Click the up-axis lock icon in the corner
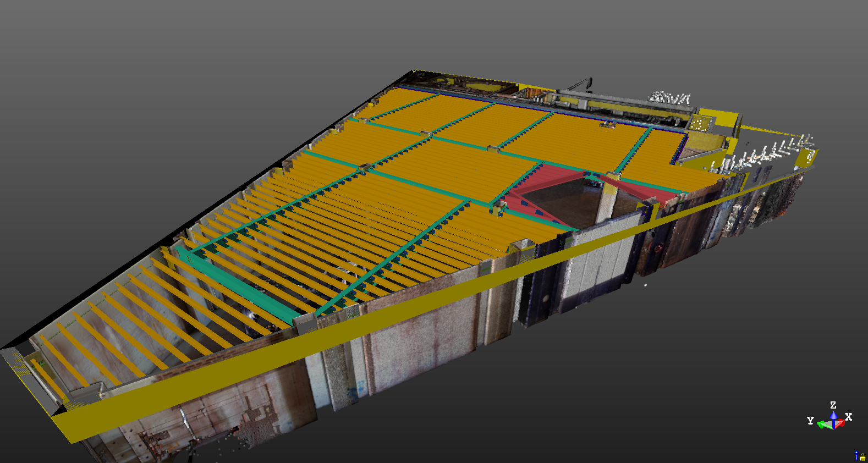The height and width of the screenshot is (463, 868). tap(860, 456)
